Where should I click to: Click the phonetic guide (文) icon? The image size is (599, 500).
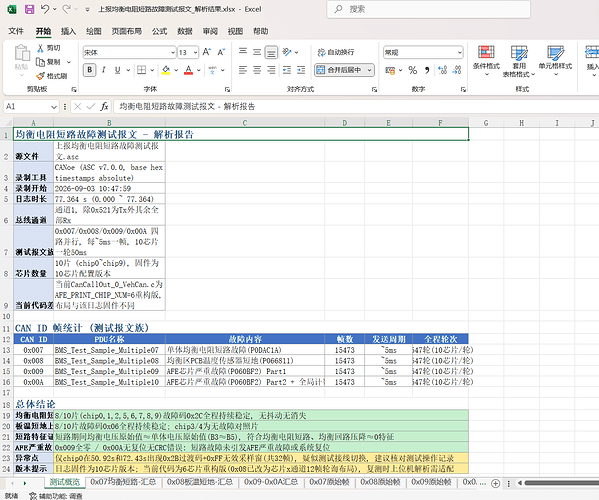coord(213,70)
